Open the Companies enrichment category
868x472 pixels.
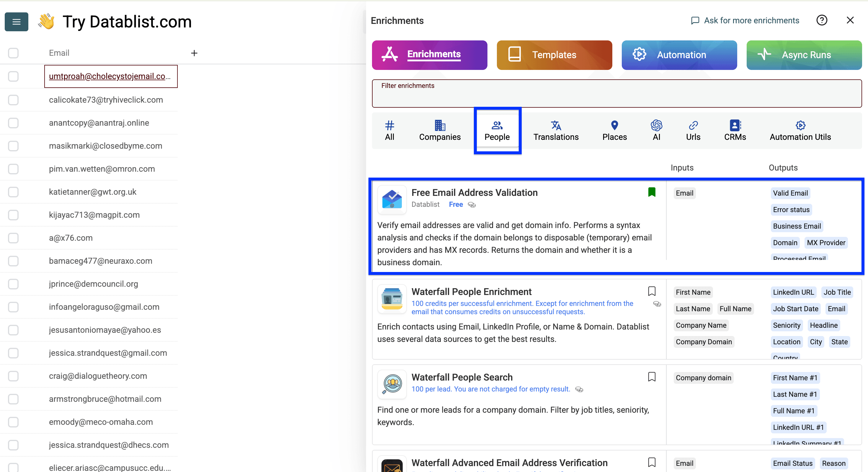(440, 131)
